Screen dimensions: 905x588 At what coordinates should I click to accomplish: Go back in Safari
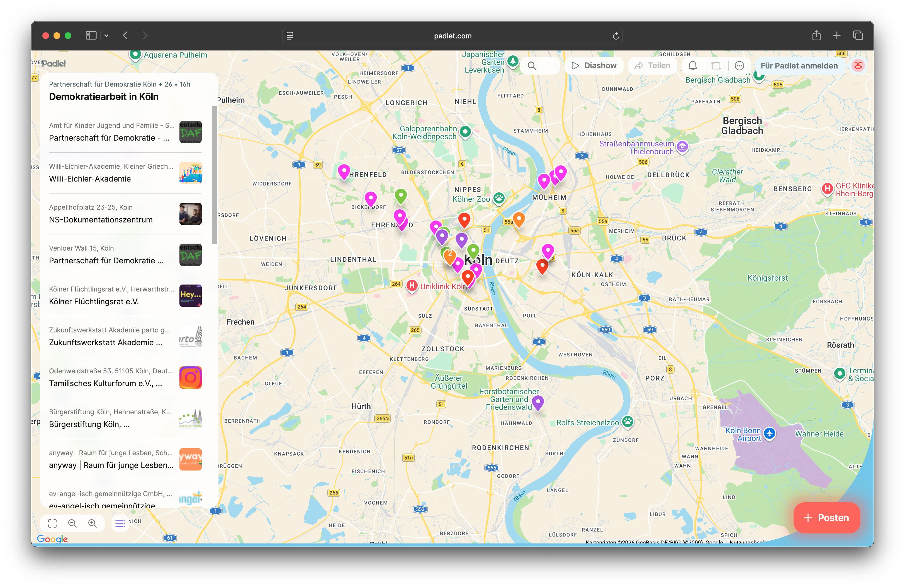coord(125,35)
